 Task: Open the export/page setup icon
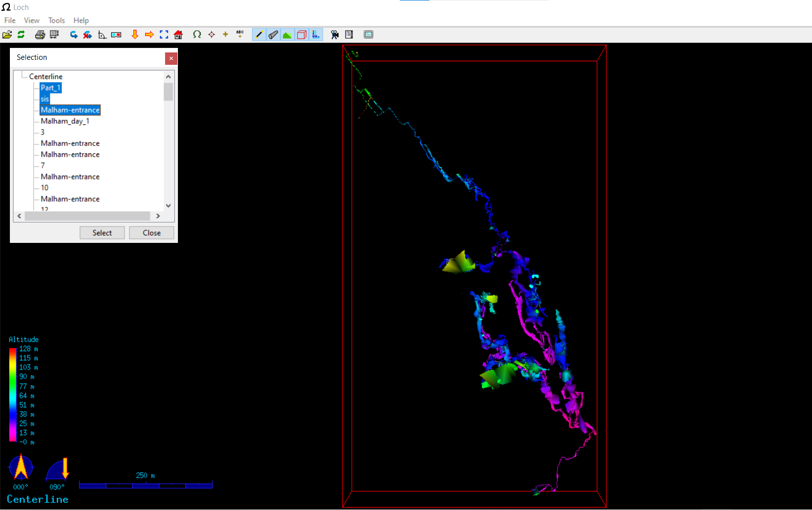pyautogui.click(x=54, y=35)
